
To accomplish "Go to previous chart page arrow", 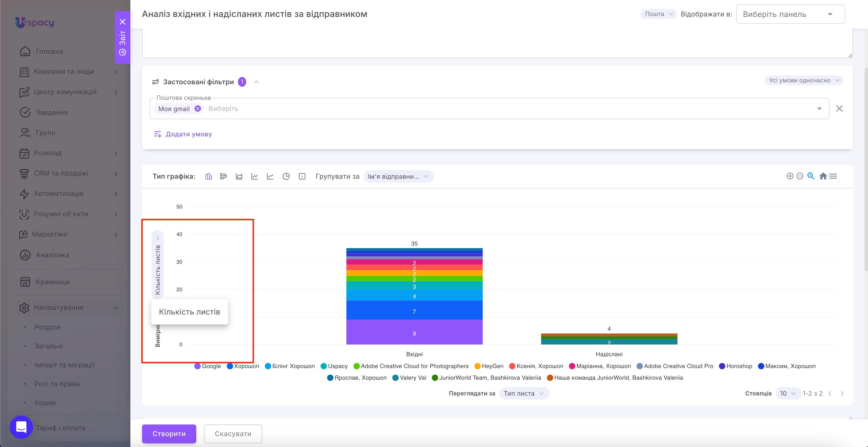I will tap(830, 393).
